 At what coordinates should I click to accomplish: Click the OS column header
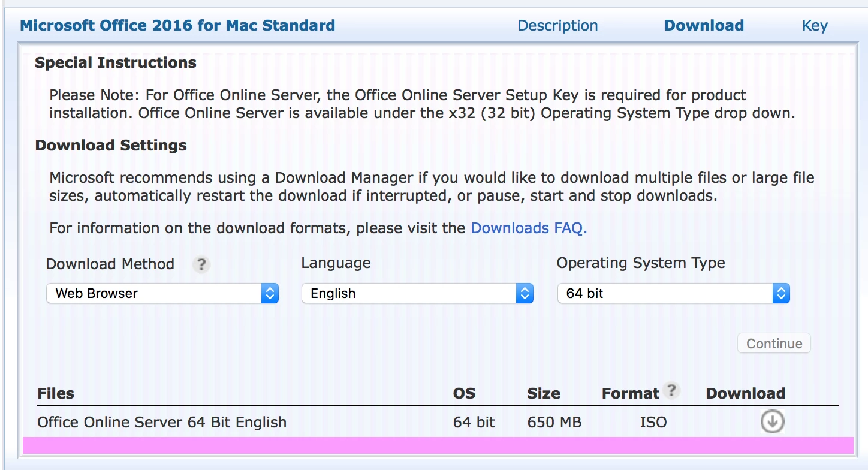click(464, 393)
